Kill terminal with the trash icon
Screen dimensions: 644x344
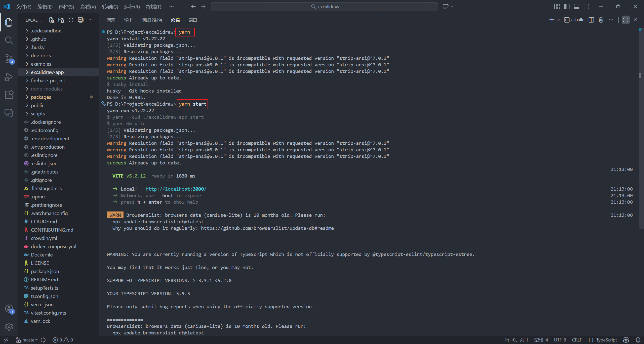click(601, 20)
